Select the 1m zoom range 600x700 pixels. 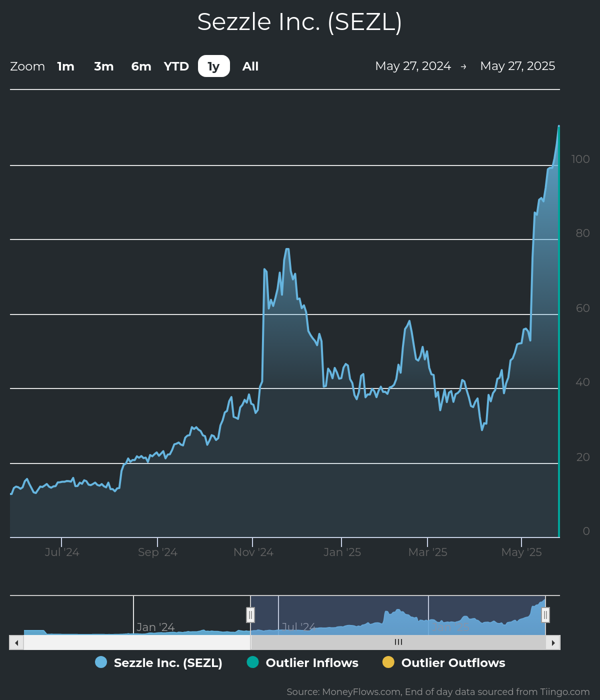65,66
